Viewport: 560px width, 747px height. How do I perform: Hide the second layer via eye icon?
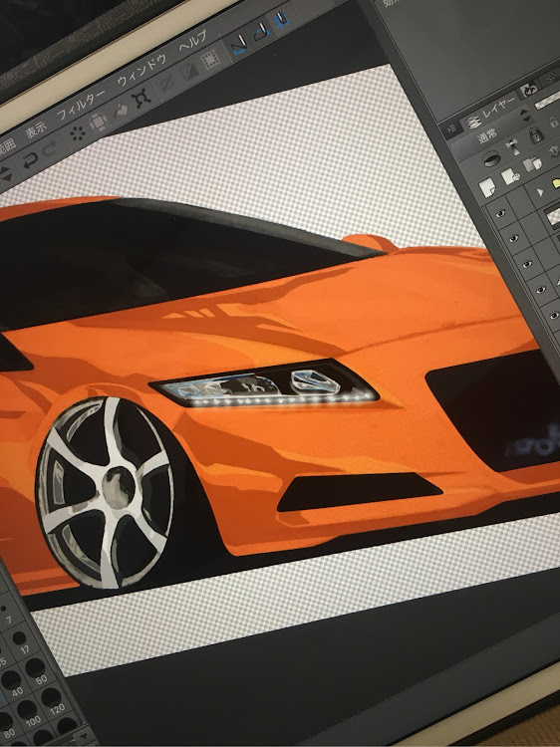[x=514, y=239]
